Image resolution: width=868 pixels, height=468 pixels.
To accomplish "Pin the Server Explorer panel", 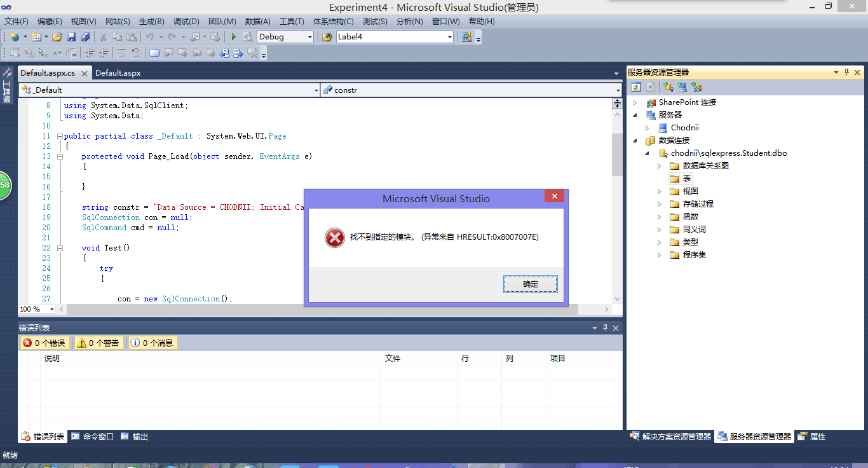I will pyautogui.click(x=846, y=72).
